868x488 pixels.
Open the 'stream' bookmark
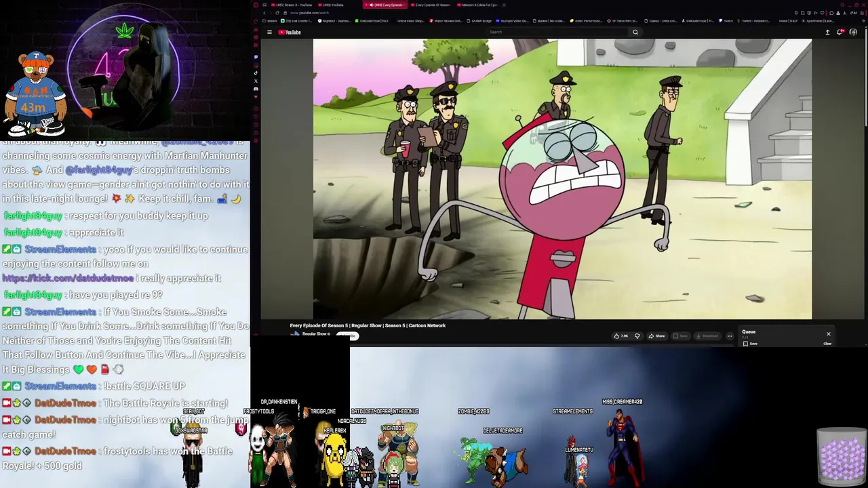pyautogui.click(x=269, y=21)
